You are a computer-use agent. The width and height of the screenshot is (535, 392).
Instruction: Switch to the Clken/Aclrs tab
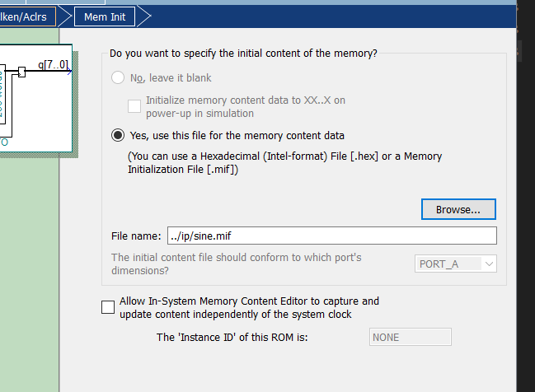point(28,16)
